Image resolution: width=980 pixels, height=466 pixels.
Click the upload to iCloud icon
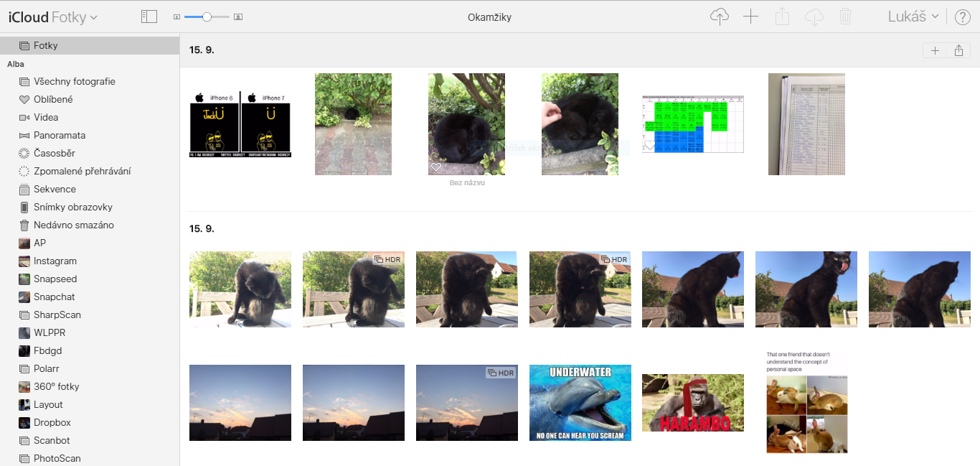(719, 17)
